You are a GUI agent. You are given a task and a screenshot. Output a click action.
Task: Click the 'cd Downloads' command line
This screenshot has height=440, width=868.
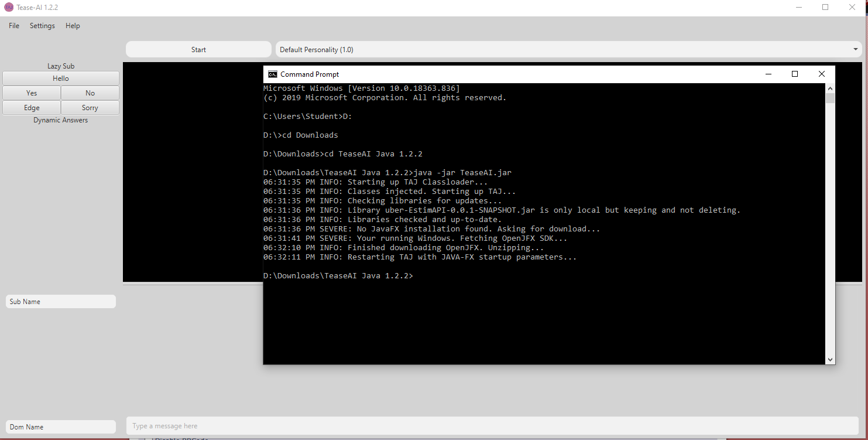[x=301, y=135]
